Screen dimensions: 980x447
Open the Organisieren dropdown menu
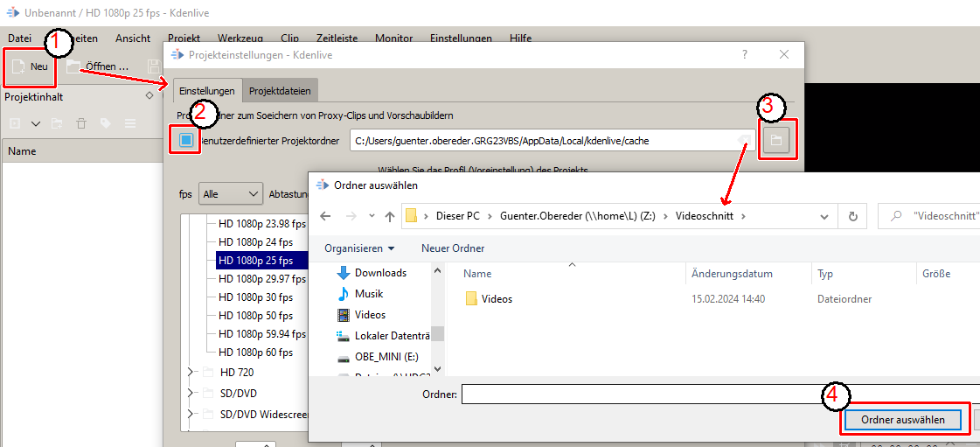pyautogui.click(x=358, y=248)
